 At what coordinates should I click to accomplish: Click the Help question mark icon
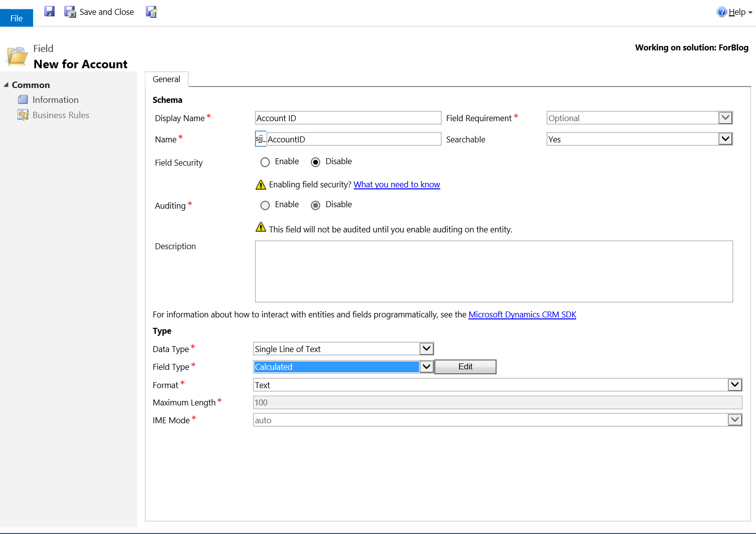(721, 12)
